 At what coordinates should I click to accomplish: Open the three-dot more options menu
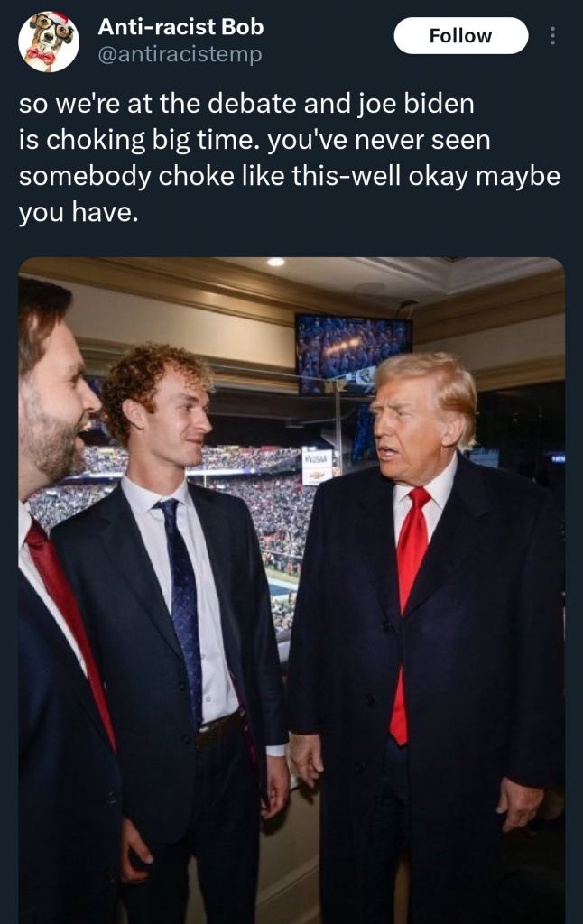click(552, 36)
